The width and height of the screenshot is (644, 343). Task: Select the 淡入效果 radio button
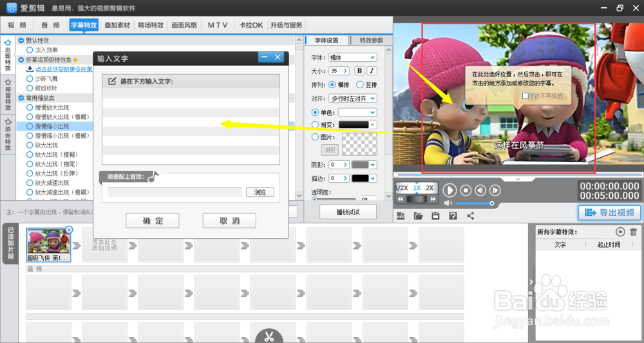30,50
